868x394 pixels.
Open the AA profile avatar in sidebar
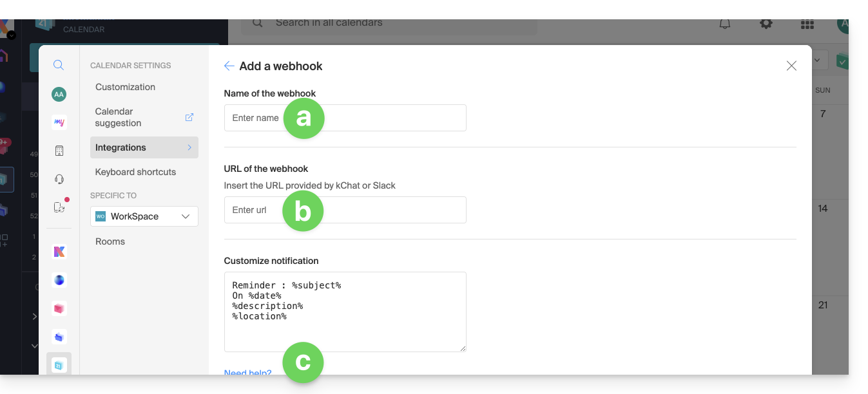59,94
